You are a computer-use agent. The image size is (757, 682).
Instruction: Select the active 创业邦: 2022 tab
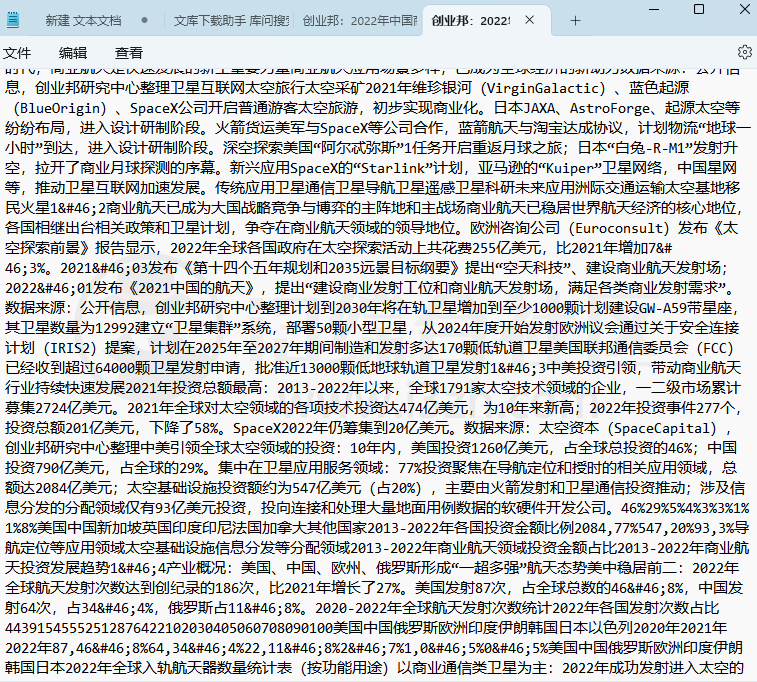pos(471,21)
